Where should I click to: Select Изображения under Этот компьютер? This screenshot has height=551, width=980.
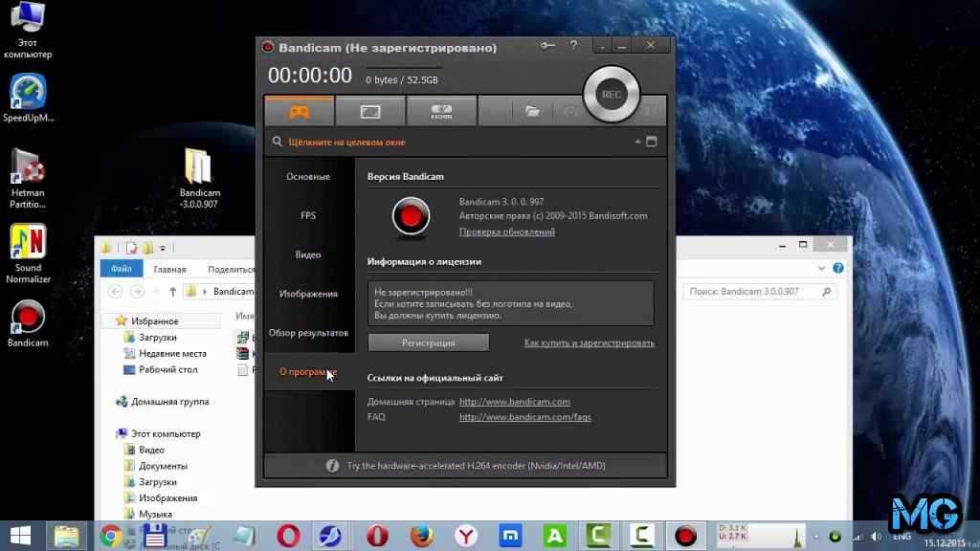pos(167,497)
